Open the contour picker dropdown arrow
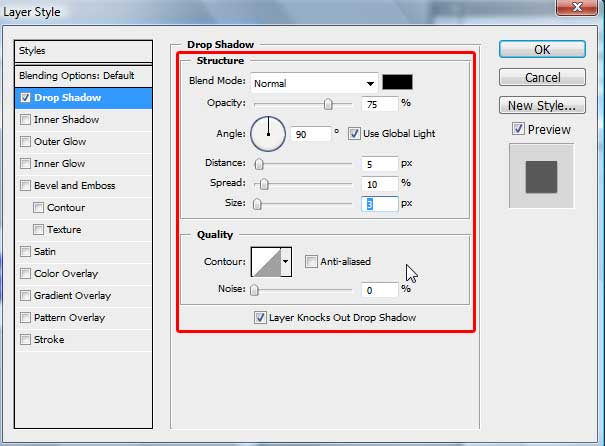This screenshot has width=605, height=446. 286,262
